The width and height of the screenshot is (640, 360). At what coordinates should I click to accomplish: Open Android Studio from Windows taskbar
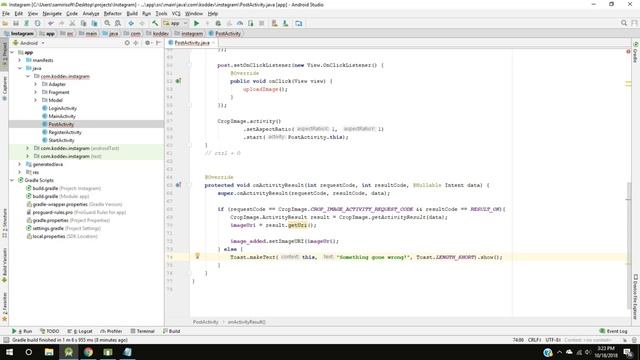(x=69, y=352)
